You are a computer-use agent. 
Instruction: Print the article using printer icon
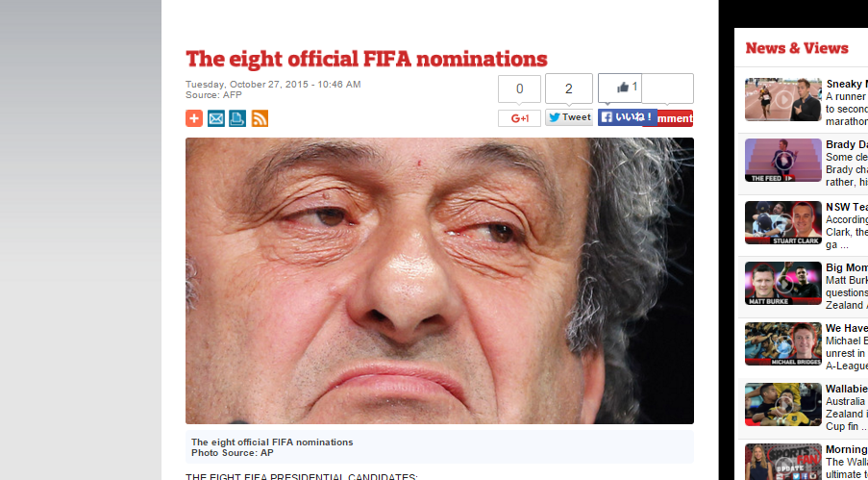pos(237,118)
